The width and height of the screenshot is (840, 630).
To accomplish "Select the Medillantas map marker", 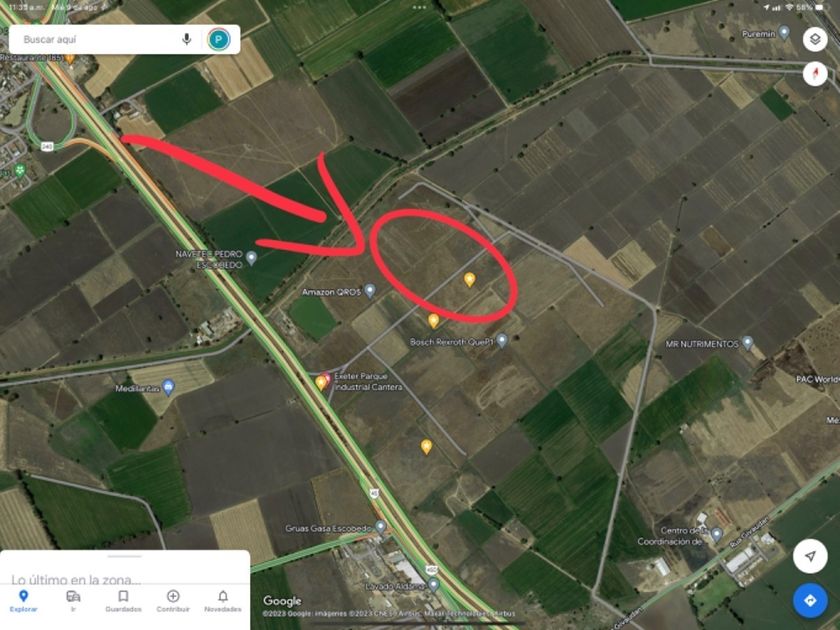I will tap(168, 387).
